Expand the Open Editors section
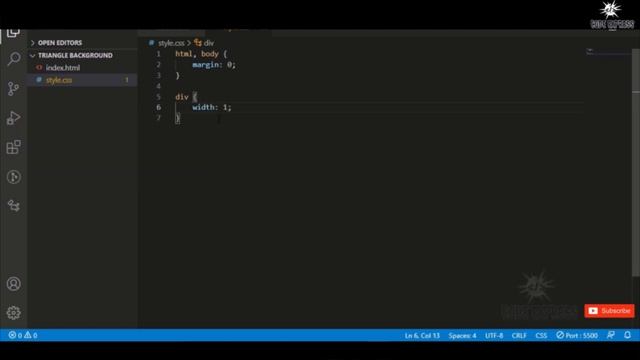Viewport: 640px width, 360px height. 82,43
